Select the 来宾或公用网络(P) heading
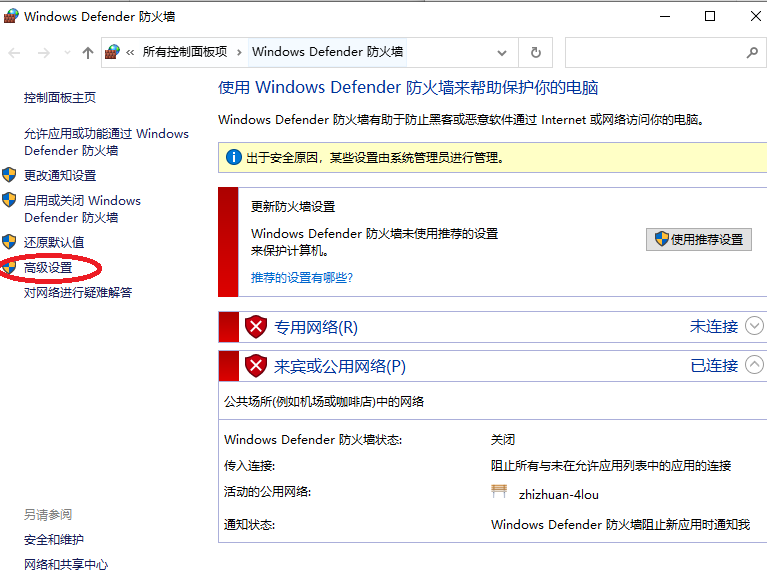The image size is (767, 579). 339,366
